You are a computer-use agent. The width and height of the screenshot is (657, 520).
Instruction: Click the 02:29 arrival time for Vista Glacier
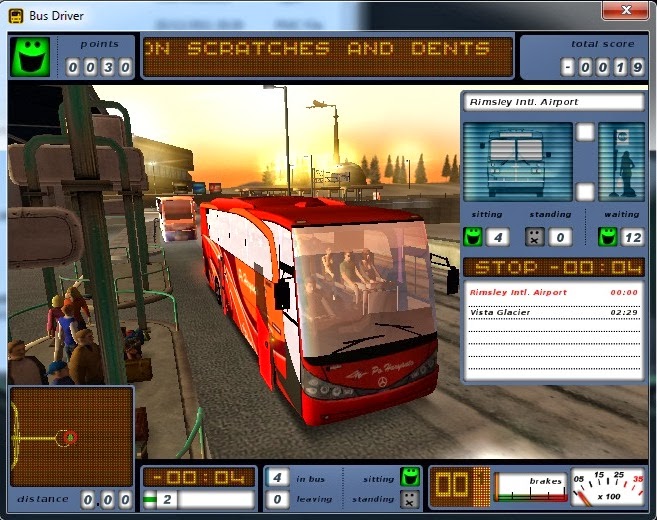point(624,313)
